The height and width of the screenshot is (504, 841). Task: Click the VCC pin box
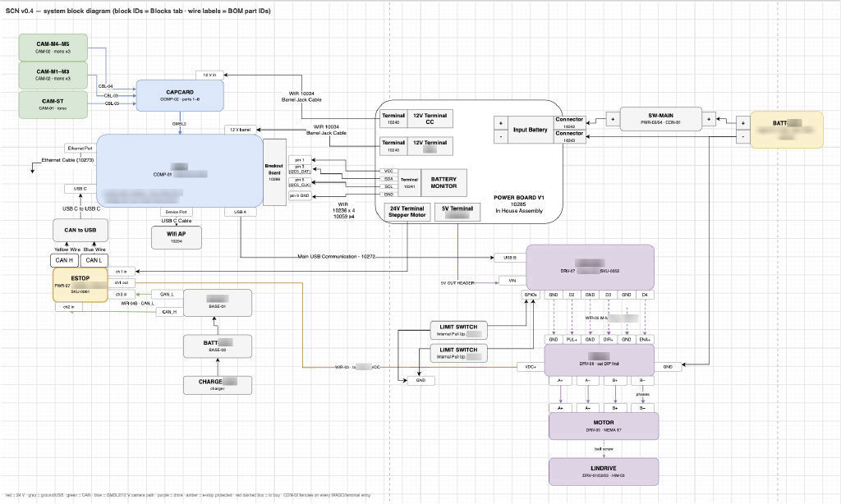coord(388,171)
